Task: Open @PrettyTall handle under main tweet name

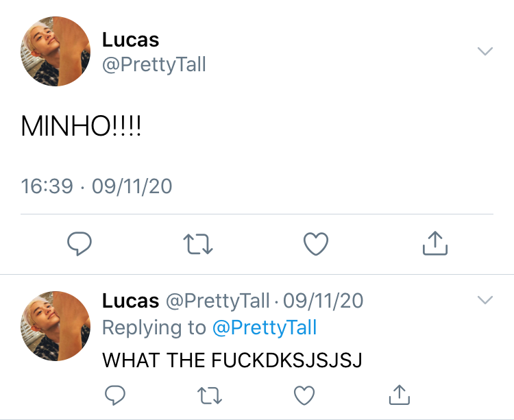Action: [154, 64]
